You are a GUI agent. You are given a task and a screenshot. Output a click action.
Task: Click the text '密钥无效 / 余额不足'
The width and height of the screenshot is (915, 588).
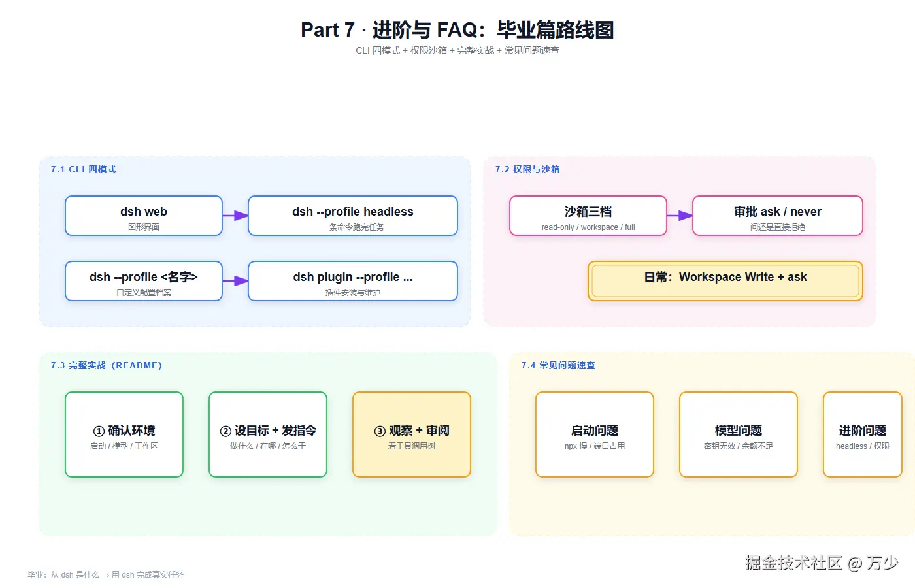pyautogui.click(x=739, y=446)
